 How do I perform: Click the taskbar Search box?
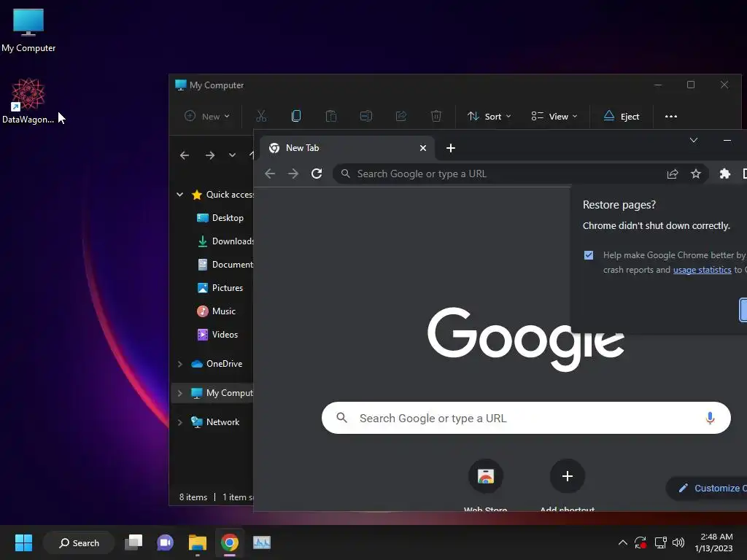point(79,542)
